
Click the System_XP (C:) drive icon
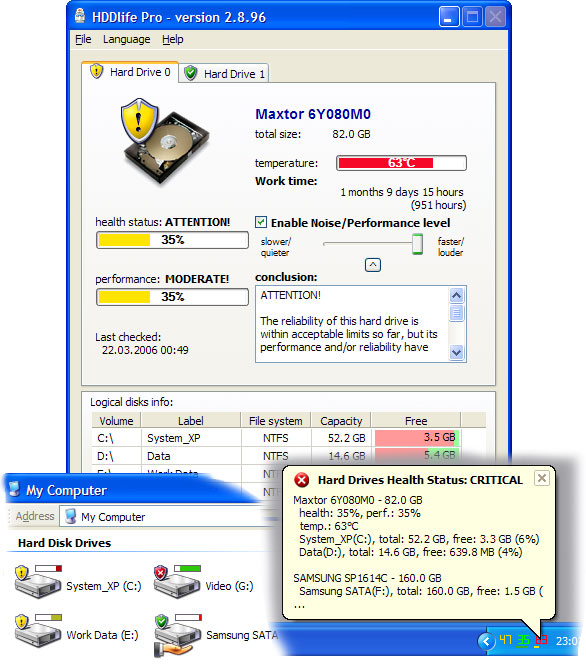click(37, 581)
